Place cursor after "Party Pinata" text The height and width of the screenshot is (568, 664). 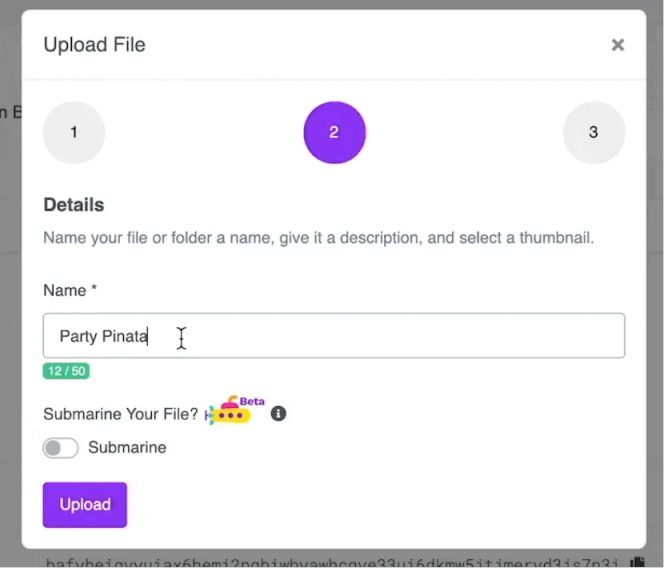click(148, 336)
